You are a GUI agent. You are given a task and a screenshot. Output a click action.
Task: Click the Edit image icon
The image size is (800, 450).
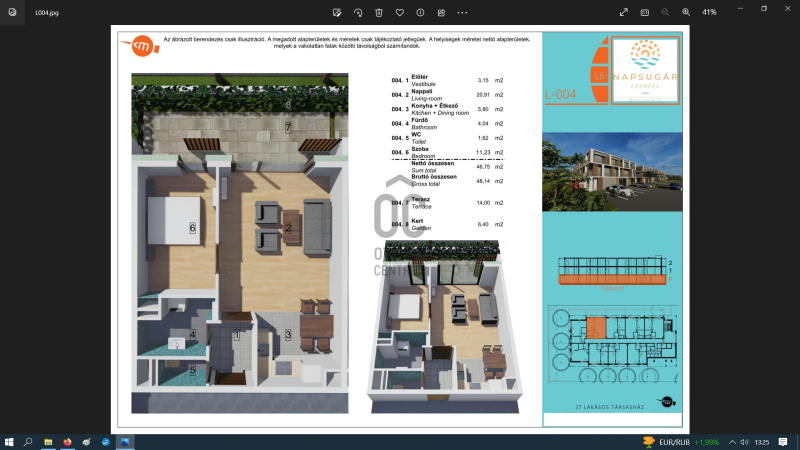pos(338,12)
